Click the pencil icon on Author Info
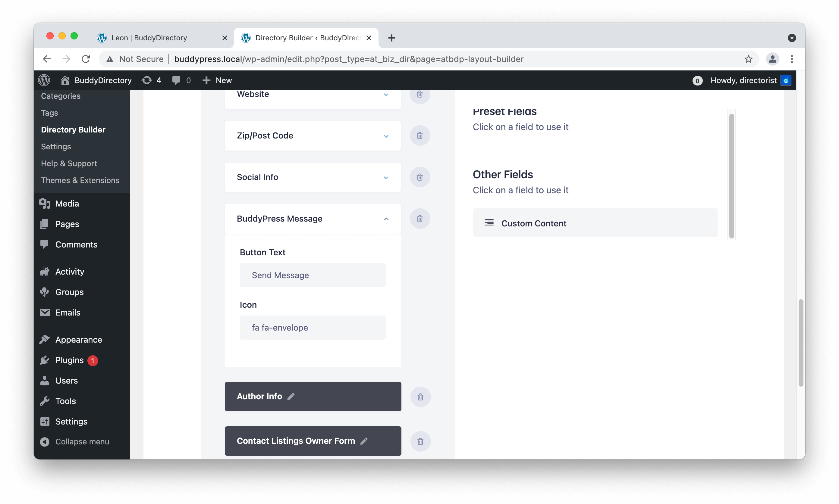The image size is (839, 504). pyautogui.click(x=291, y=396)
